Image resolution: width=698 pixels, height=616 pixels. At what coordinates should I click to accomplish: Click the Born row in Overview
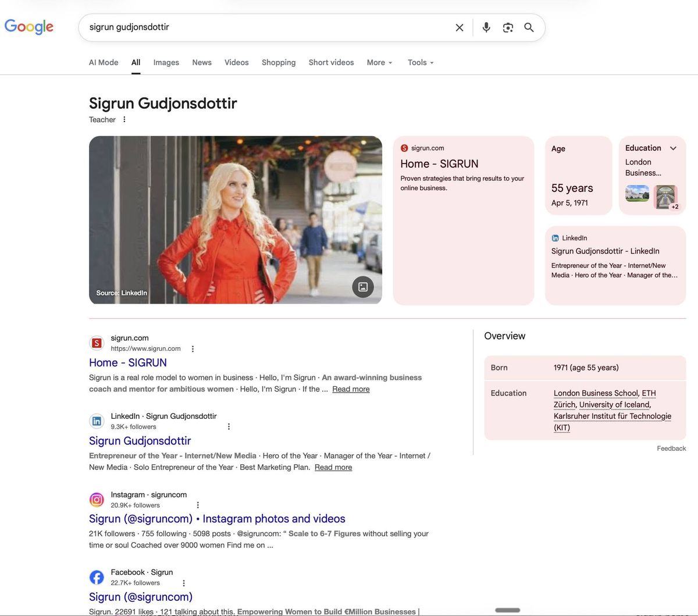[x=585, y=368]
